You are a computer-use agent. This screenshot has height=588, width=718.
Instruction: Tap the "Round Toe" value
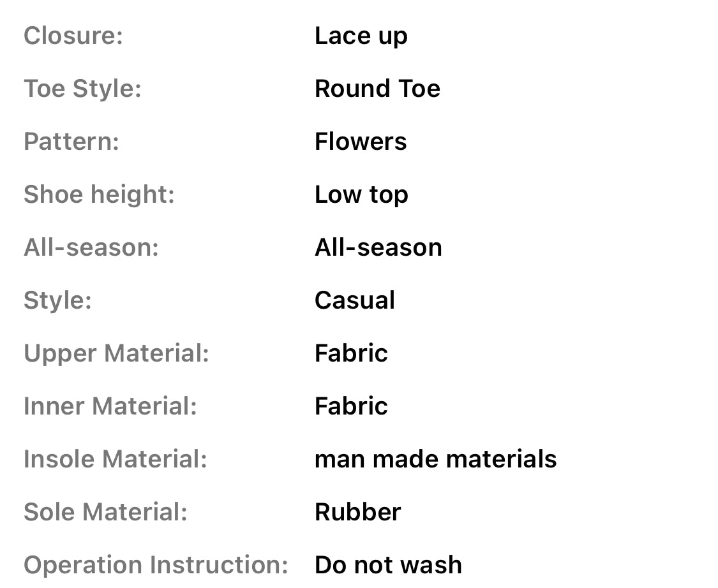coord(377,89)
